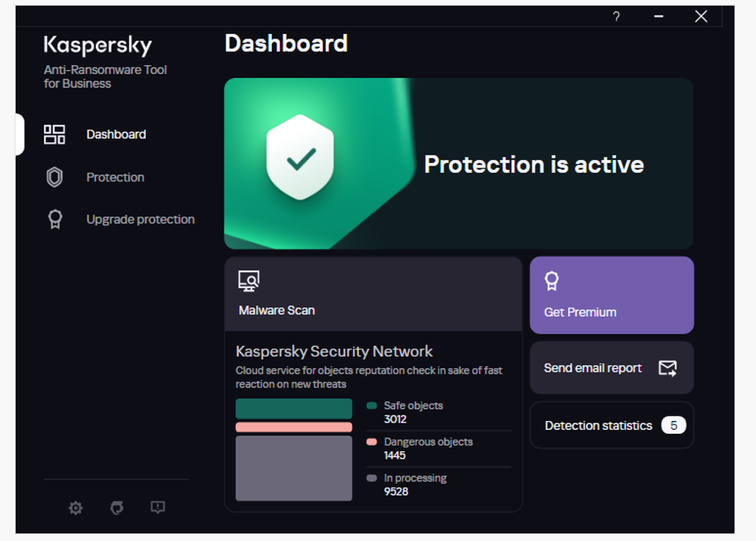Click the Safe objects label
756x541 pixels.
tap(414, 406)
